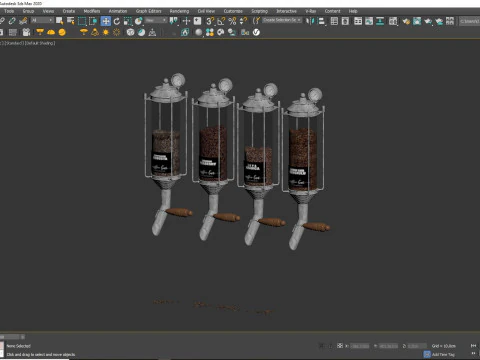Click the Unlink Selection chain icon
Viewport: 480px width, 360px height.
[x=12, y=21]
